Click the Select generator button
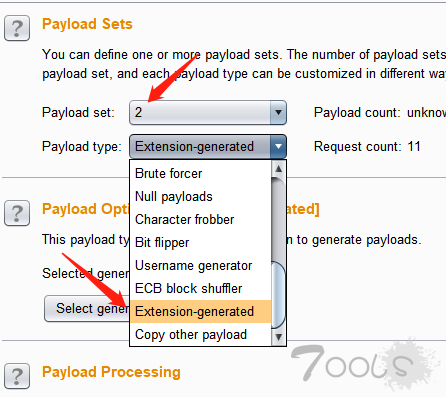 (x=87, y=309)
